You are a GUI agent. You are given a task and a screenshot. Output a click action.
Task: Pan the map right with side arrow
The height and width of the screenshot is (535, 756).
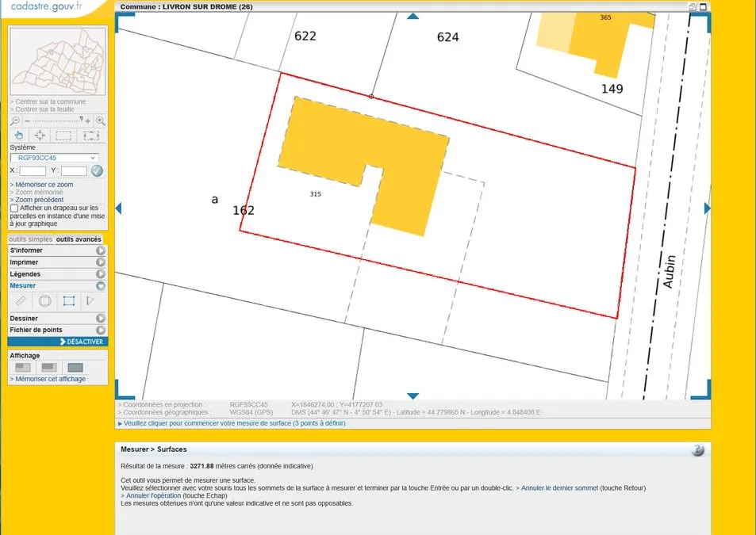tap(707, 208)
